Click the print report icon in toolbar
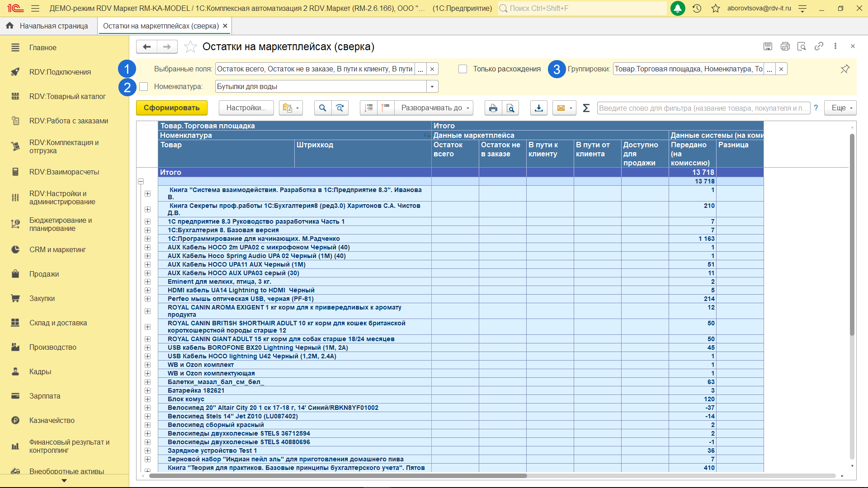The height and width of the screenshot is (488, 868). tap(493, 108)
